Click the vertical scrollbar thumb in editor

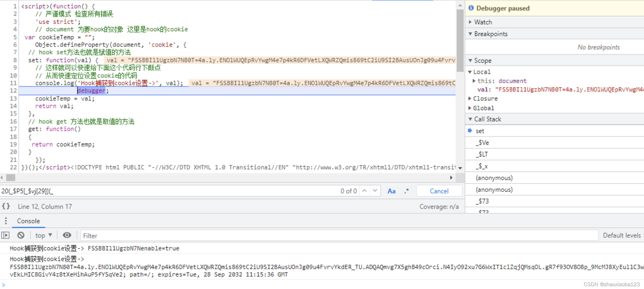coord(460,41)
